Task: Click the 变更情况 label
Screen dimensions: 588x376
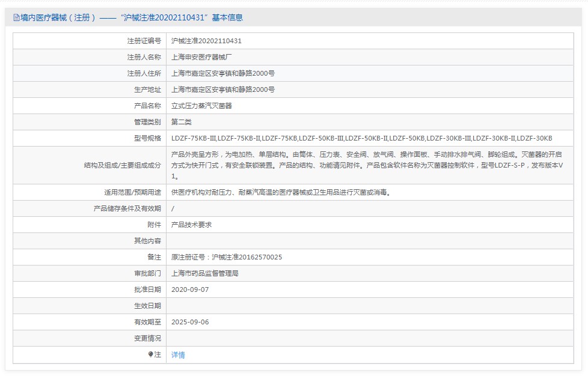Action: (147, 338)
